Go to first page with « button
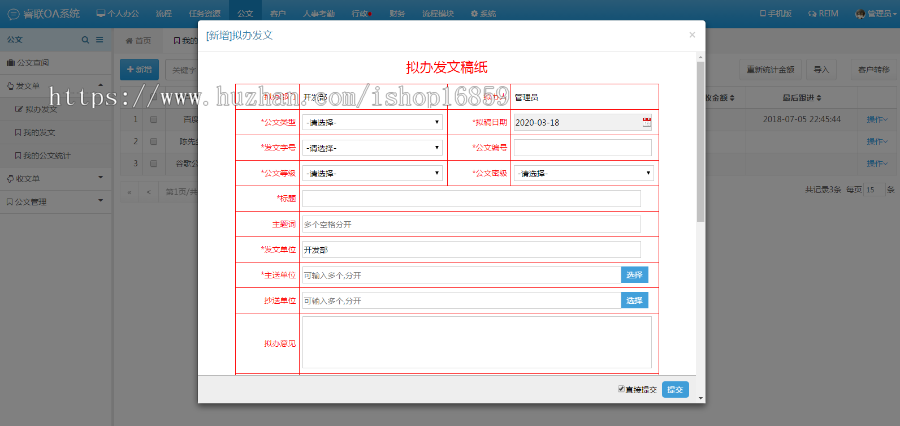900x426 pixels. (129, 191)
